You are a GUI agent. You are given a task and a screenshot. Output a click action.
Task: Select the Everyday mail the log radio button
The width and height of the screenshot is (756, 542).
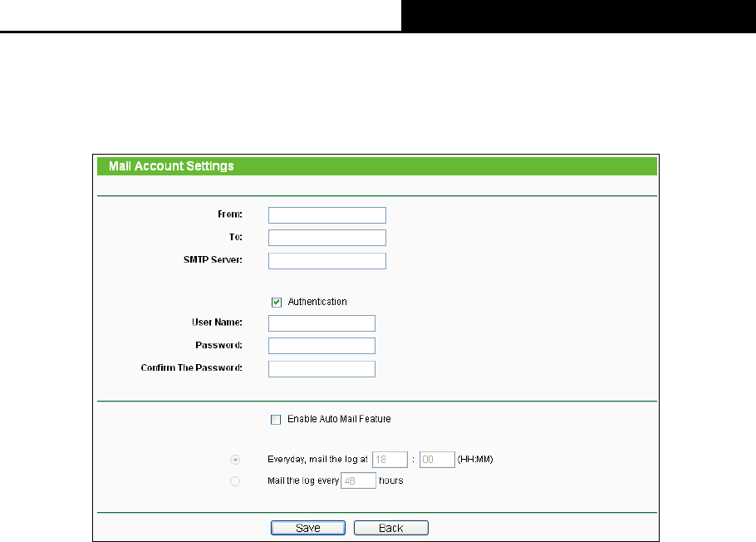pos(235,460)
